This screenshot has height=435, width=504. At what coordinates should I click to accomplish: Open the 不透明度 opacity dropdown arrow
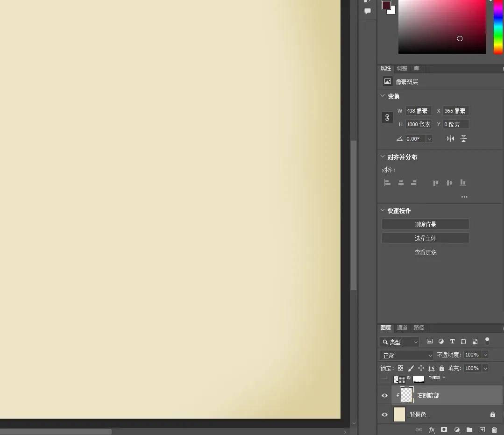pyautogui.click(x=485, y=355)
